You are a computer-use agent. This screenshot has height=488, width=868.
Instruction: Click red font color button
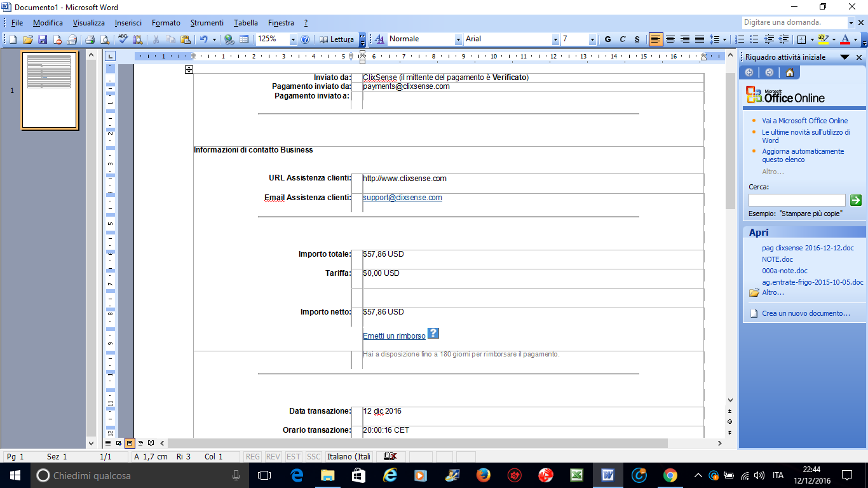[x=844, y=39]
